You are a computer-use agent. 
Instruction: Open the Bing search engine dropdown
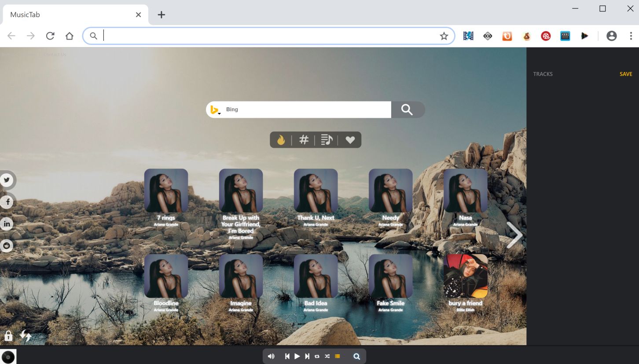(215, 110)
